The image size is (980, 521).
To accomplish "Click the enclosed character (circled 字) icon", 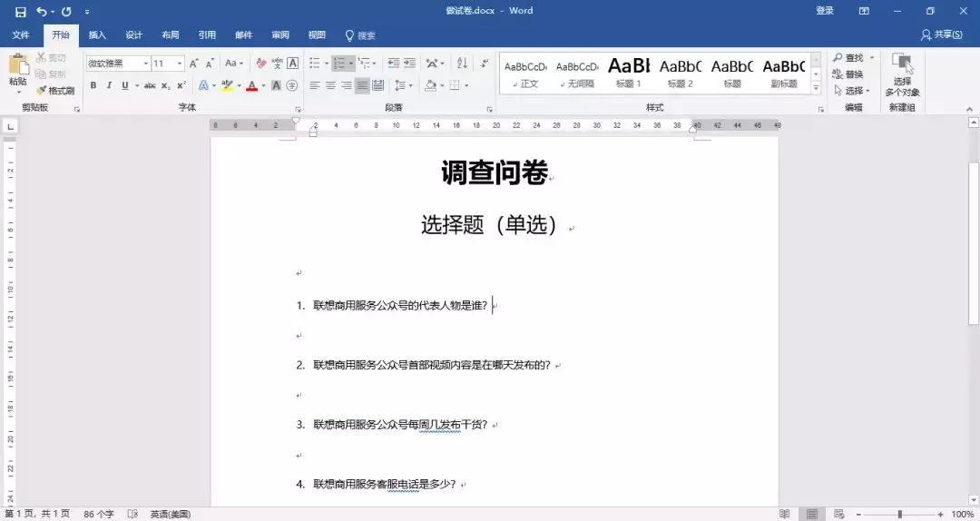I will 292,85.
